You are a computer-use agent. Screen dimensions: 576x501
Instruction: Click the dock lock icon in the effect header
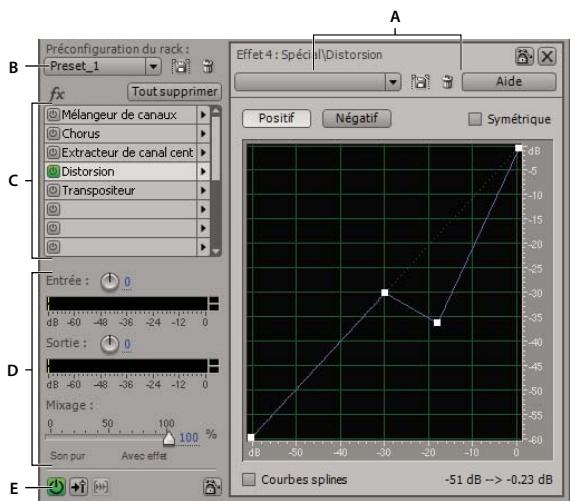(x=524, y=57)
